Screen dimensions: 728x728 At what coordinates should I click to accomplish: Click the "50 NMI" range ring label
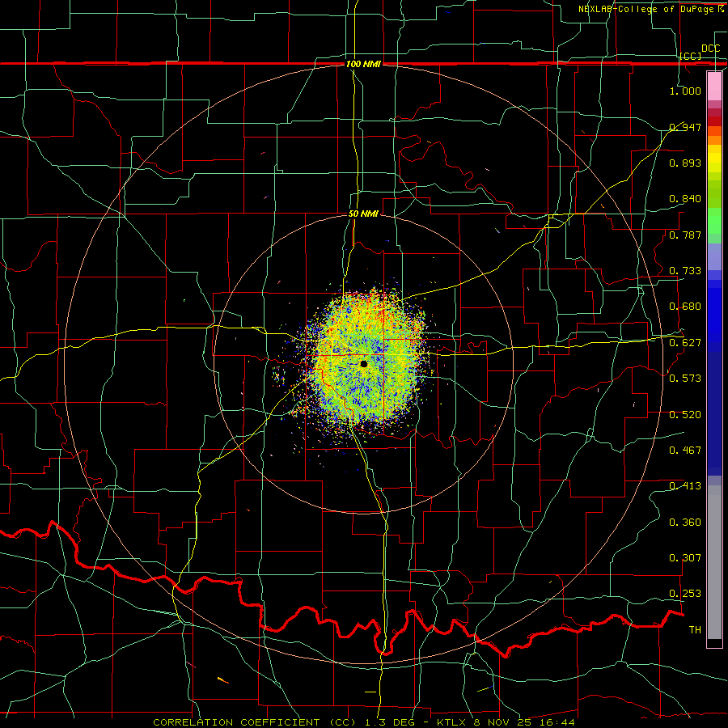(363, 214)
